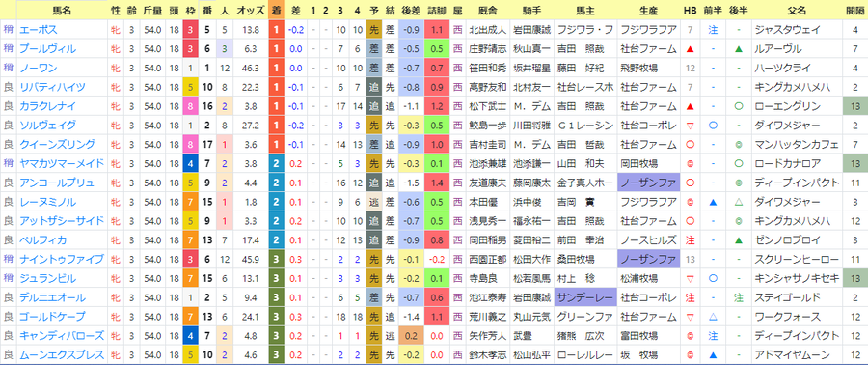Open the ペルフィカ horse link

coord(43,240)
